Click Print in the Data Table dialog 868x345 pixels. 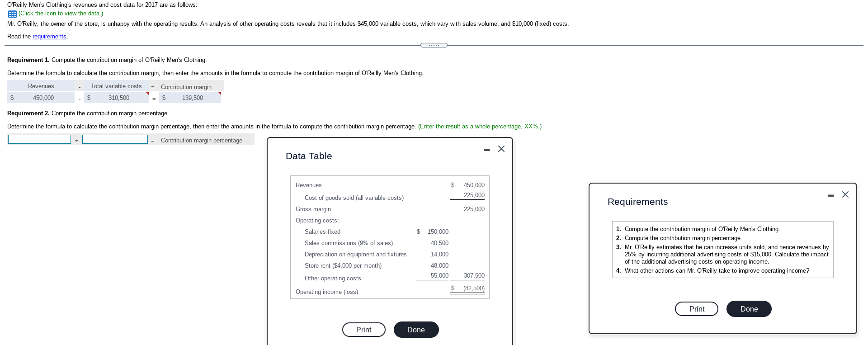point(363,330)
